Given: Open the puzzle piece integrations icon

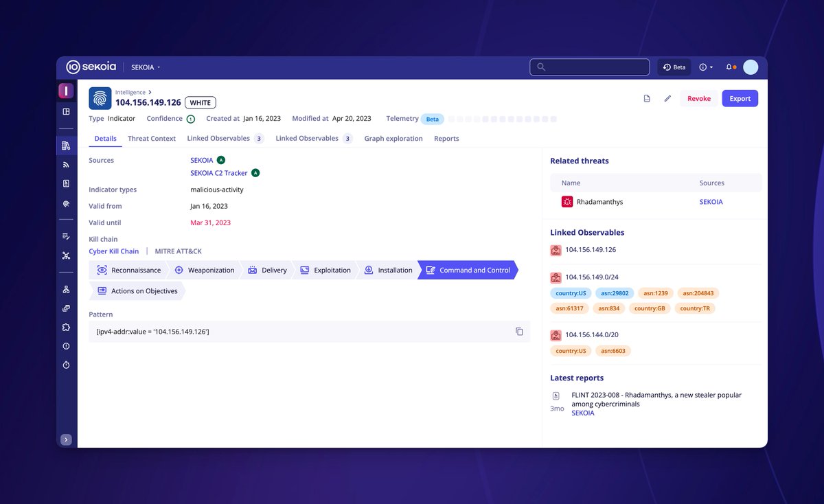Looking at the screenshot, I should click(x=66, y=328).
